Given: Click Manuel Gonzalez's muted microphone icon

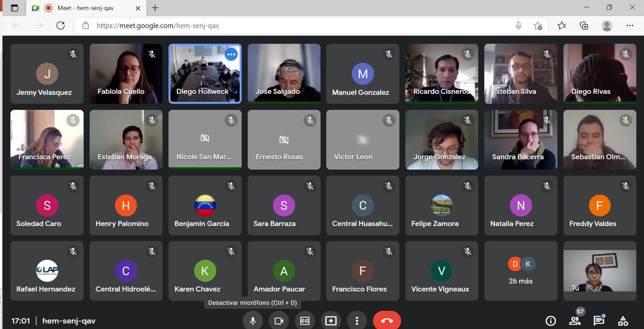Looking at the screenshot, I should (x=389, y=54).
